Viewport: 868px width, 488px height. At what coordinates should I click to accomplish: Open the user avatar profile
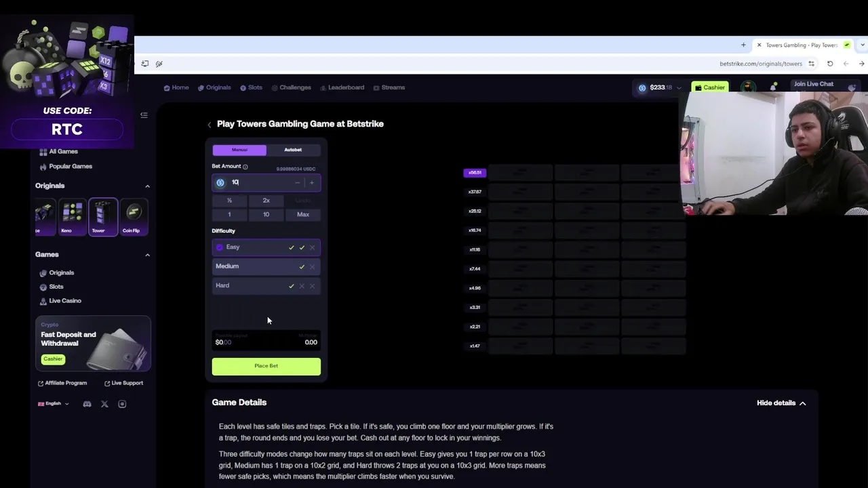click(748, 87)
